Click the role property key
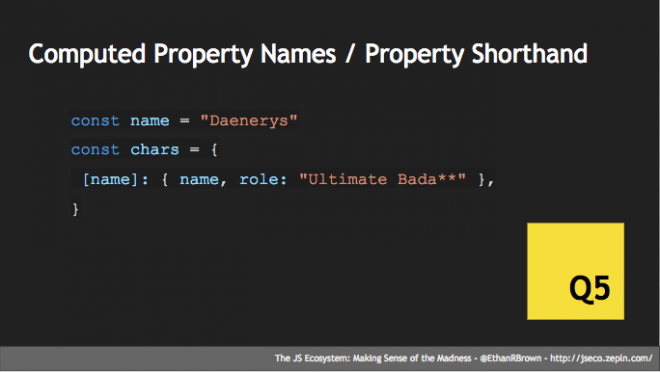 [259, 179]
